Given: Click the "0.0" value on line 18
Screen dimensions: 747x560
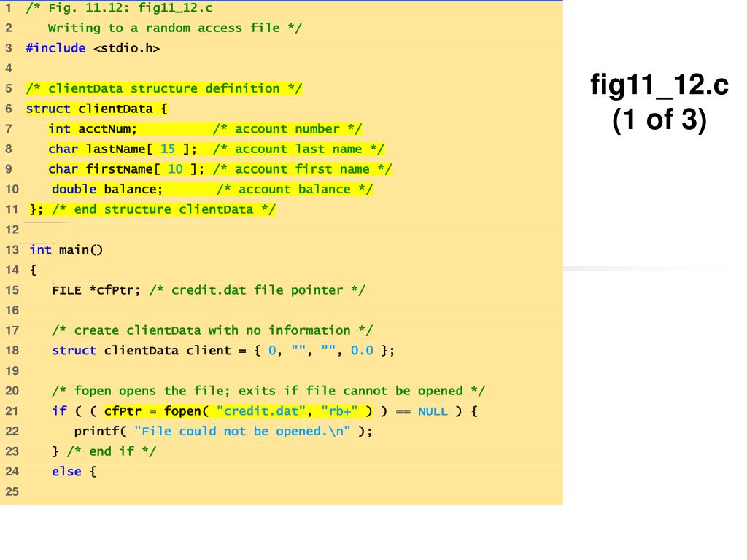Looking at the screenshot, I should [362, 351].
